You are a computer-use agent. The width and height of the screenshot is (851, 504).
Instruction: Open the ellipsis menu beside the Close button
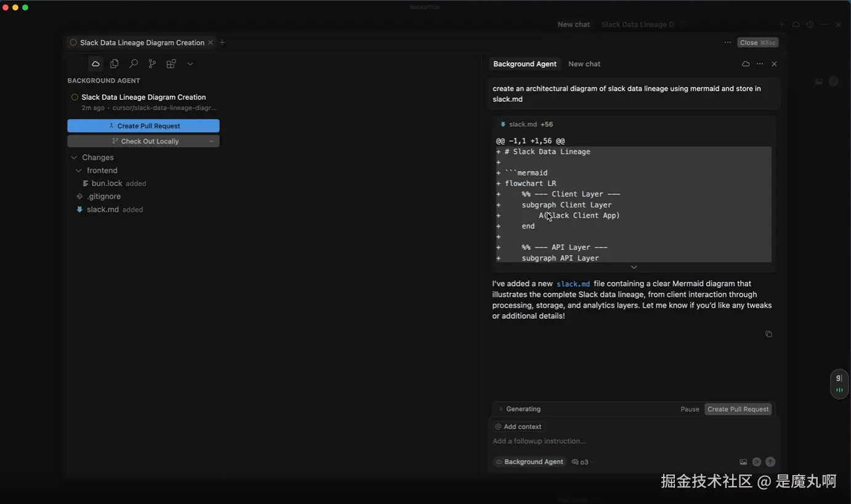[x=728, y=42]
